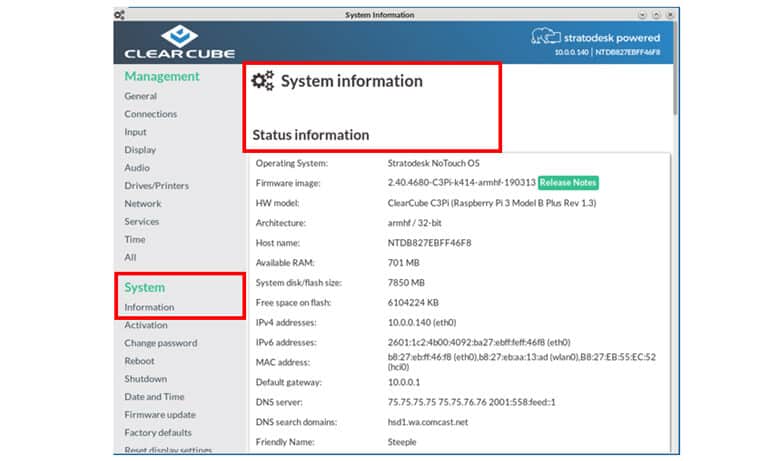Select Audio in the Management menu
Image resolution: width=780 pixels, height=461 pixels.
click(x=137, y=168)
